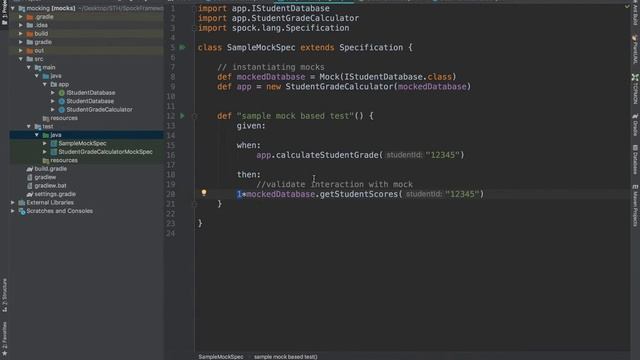Viewport: 640px width, 360px height.
Task: Select StudentGradeCalculatorMockSpec in the project tree
Action: click(x=105, y=152)
